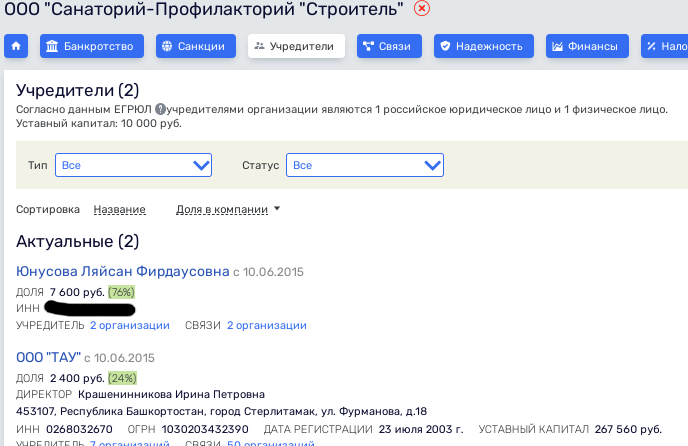Expand the Статус filter dropdown
688x446 pixels.
tap(365, 165)
